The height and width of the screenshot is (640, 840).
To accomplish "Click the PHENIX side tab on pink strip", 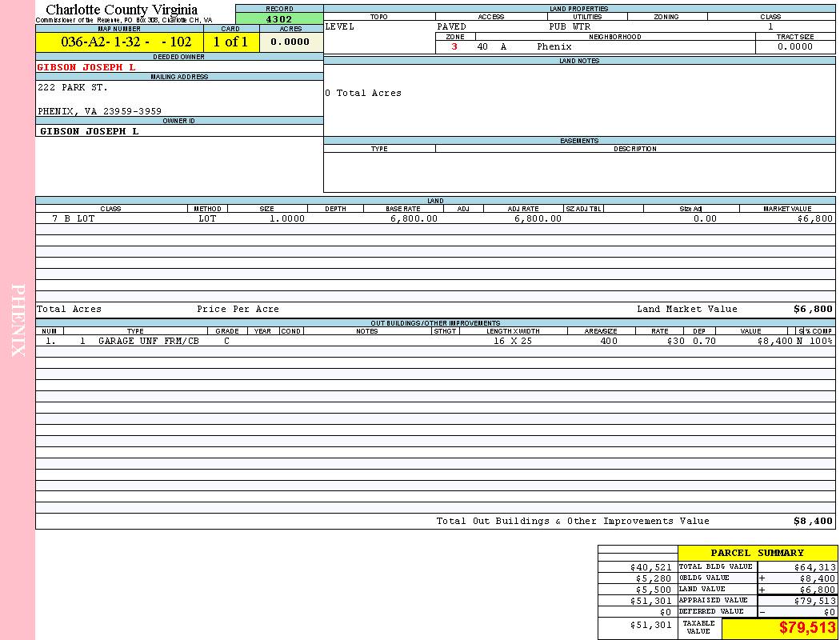I will (18, 320).
